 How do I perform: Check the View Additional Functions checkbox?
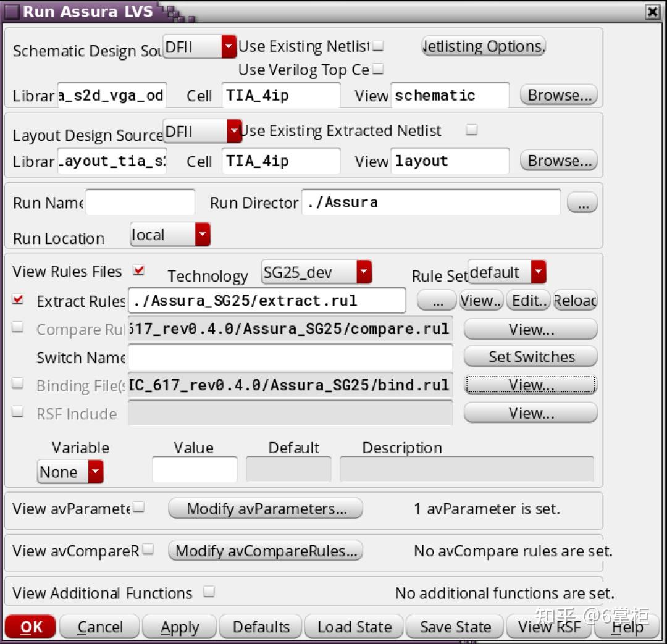pyautogui.click(x=209, y=592)
